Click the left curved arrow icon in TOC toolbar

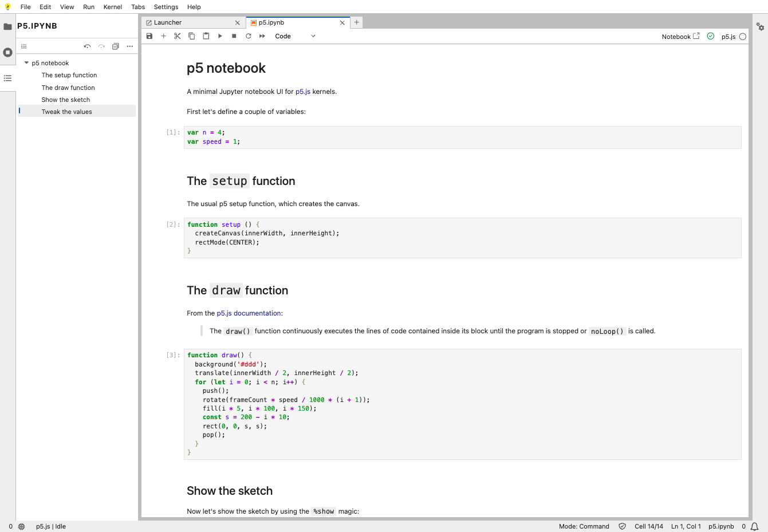87,46
